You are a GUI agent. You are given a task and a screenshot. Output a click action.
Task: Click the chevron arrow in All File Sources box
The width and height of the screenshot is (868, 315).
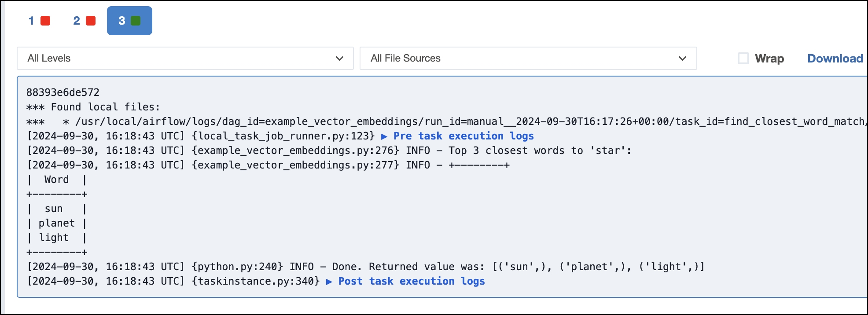coord(682,59)
